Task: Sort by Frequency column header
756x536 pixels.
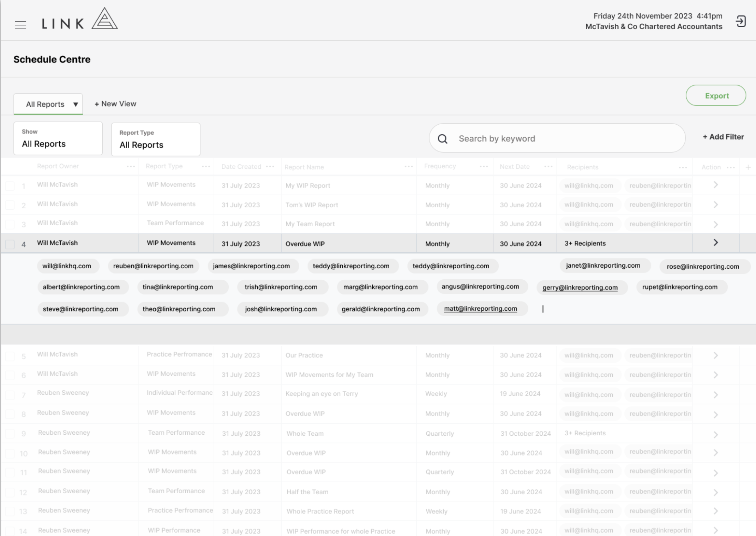Action: point(440,166)
